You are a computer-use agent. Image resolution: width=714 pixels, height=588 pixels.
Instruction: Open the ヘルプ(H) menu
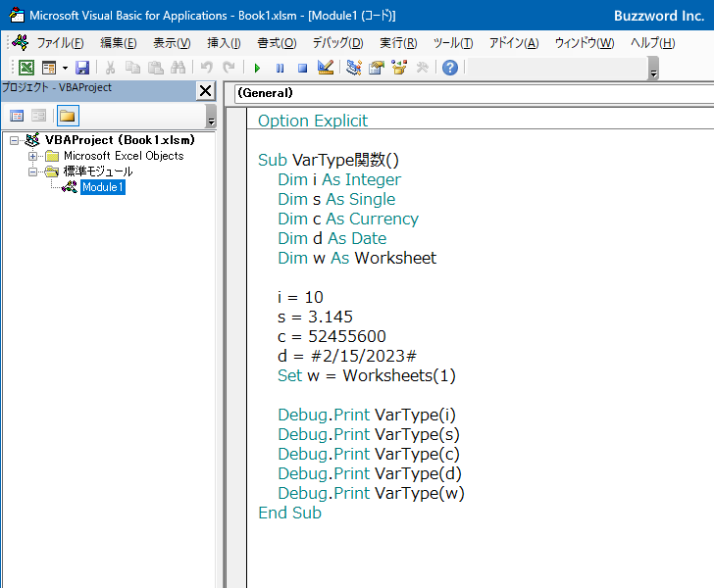pyautogui.click(x=652, y=43)
